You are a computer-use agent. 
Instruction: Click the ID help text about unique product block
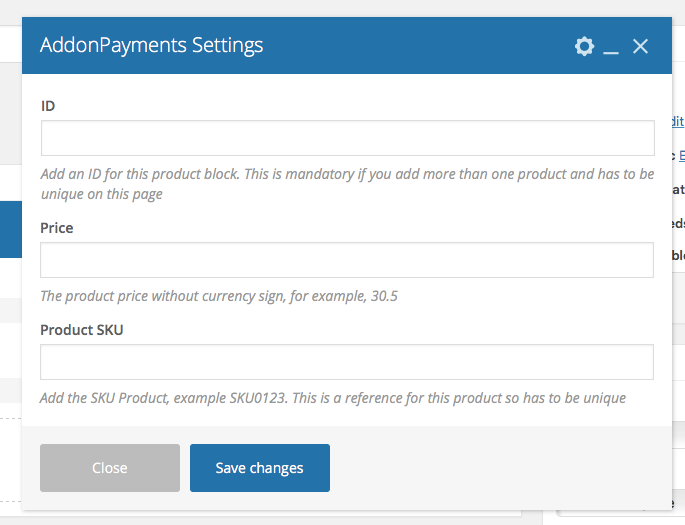point(347,184)
